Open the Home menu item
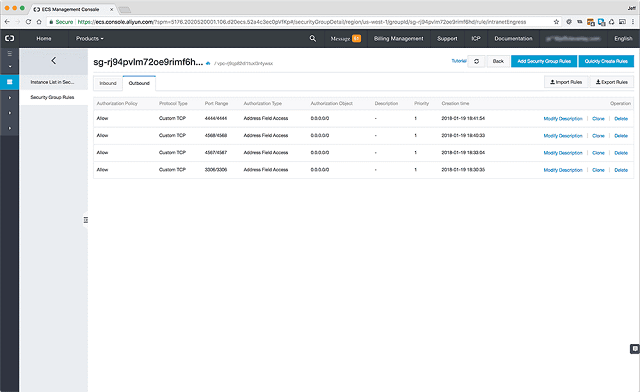This screenshot has width=640, height=392. [x=44, y=38]
